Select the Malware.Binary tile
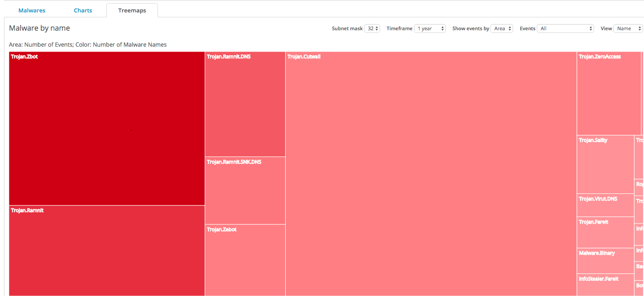The width and height of the screenshot is (644, 296). point(605,261)
